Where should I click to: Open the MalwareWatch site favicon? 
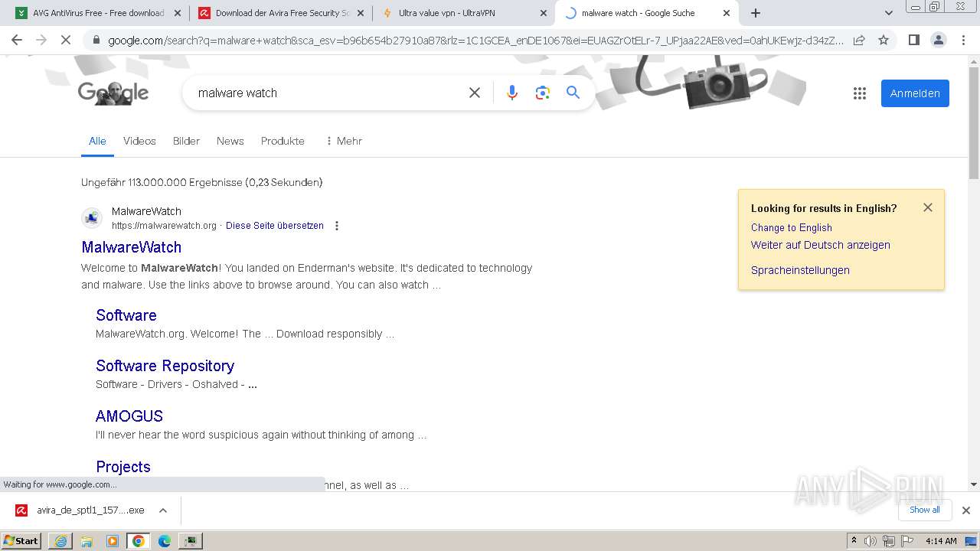pos(92,218)
